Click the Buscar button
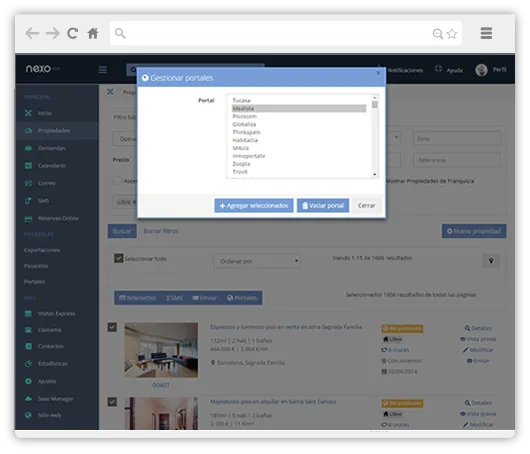Screen dimensions: 530x454 coord(122,231)
